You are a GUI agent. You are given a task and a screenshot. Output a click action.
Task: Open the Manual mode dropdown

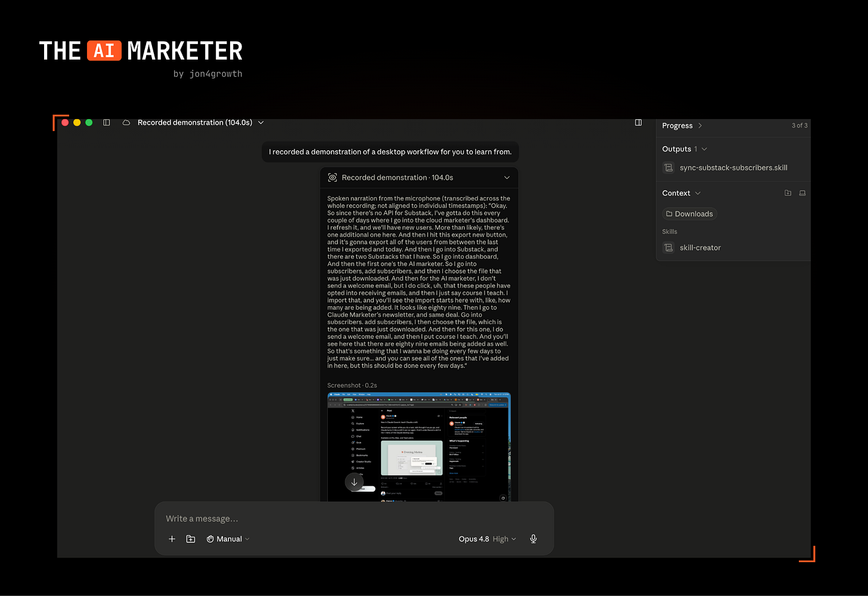(228, 539)
